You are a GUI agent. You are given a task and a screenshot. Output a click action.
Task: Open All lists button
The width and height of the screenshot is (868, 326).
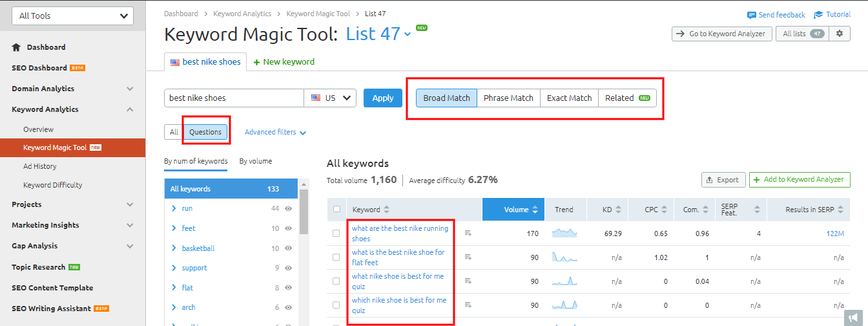tap(803, 34)
